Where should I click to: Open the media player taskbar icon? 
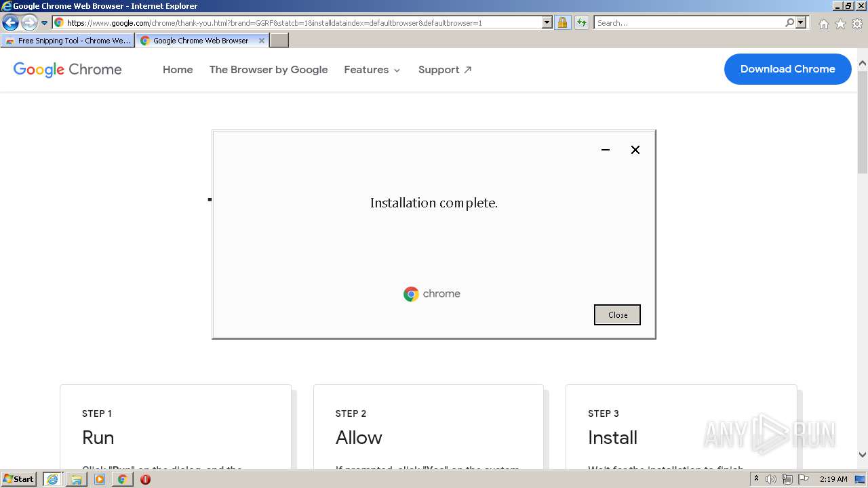pos(100,479)
